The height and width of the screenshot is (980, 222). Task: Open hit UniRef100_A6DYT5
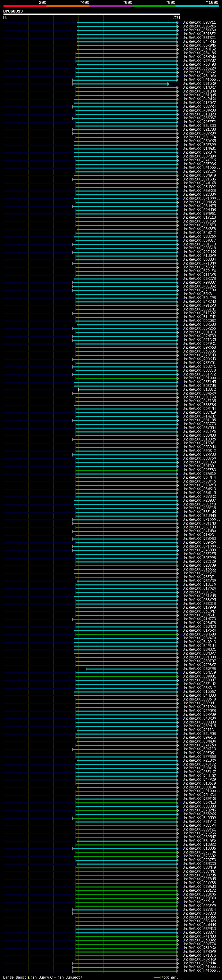click(199, 481)
